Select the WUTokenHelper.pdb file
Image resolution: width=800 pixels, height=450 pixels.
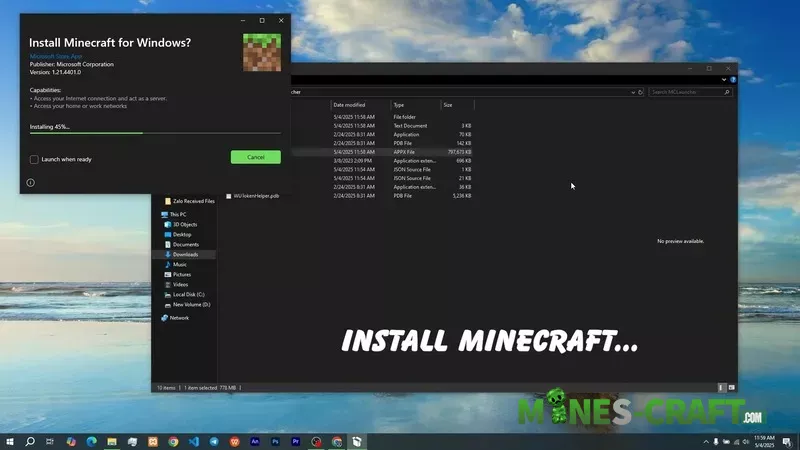[256, 196]
